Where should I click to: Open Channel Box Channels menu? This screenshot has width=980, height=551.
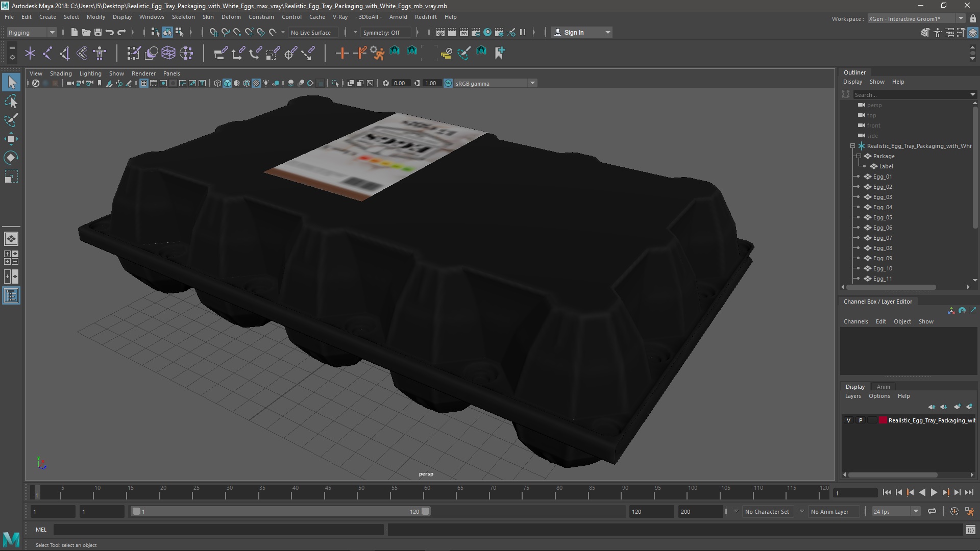point(855,321)
